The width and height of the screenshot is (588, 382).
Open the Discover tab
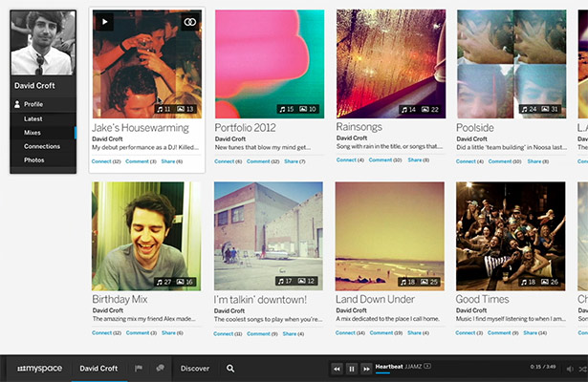click(x=195, y=369)
